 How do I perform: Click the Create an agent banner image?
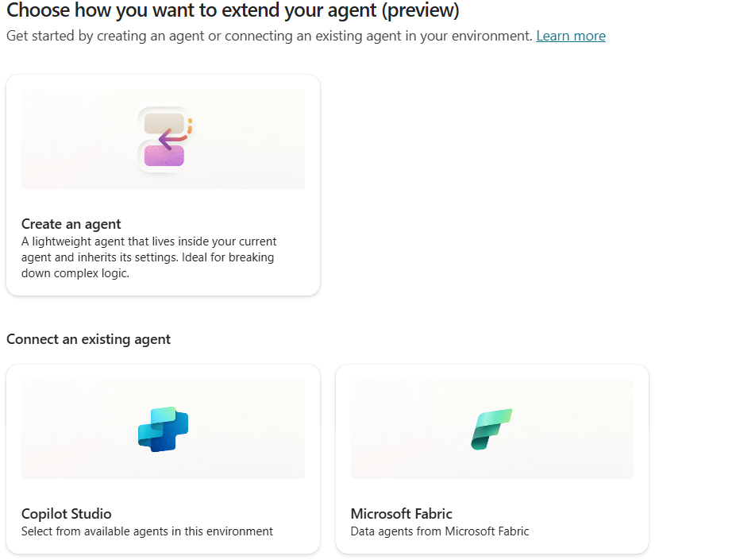pyautogui.click(x=164, y=140)
